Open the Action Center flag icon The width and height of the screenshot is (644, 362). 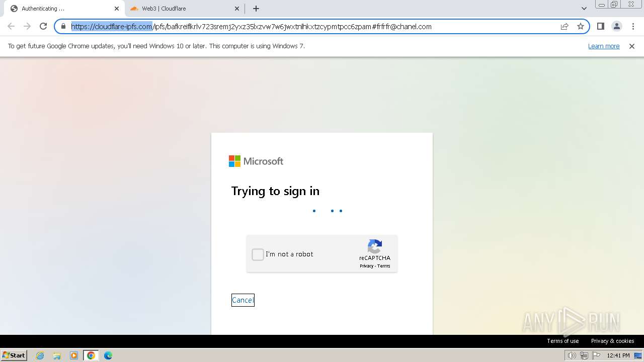click(596, 355)
